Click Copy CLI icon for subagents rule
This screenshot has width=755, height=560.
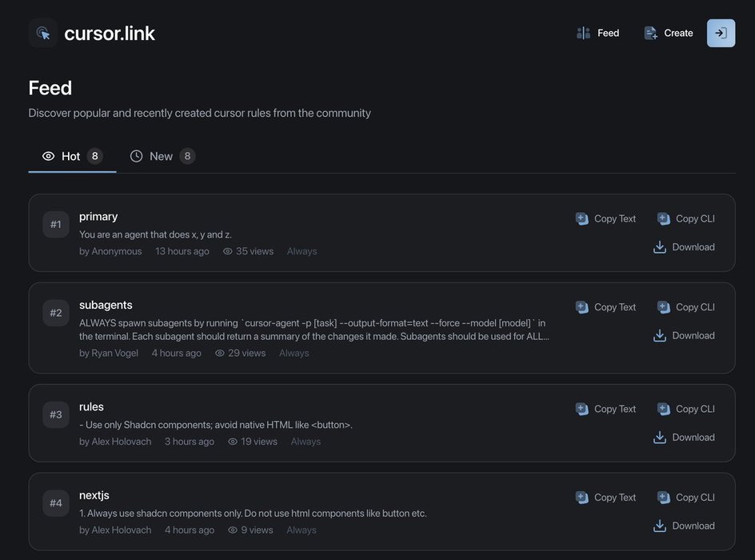[664, 307]
